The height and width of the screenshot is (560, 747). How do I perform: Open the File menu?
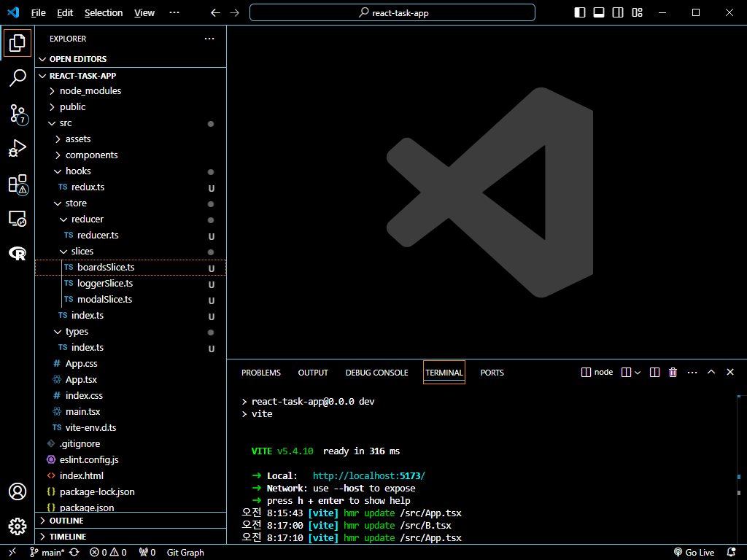click(x=38, y=13)
